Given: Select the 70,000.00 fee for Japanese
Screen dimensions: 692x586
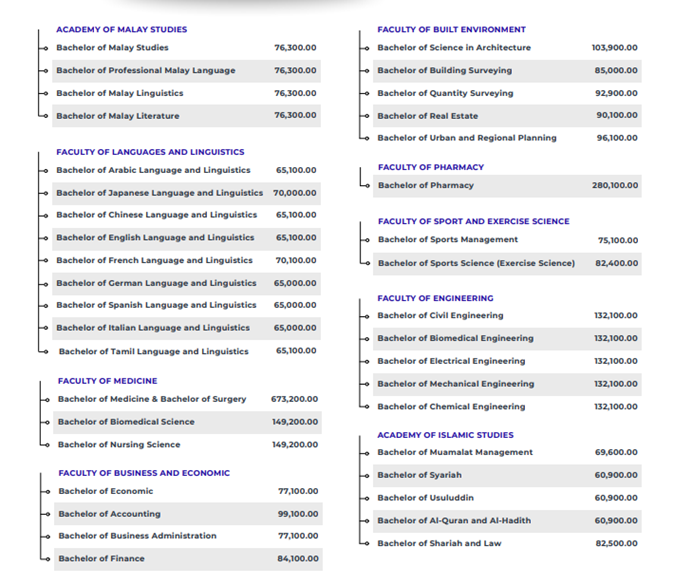Looking at the screenshot, I should pyautogui.click(x=294, y=193).
